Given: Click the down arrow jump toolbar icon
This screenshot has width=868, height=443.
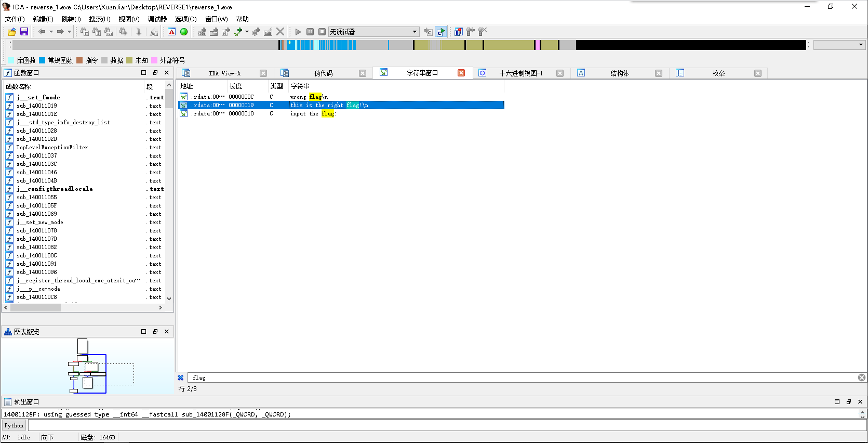Looking at the screenshot, I should pyautogui.click(x=139, y=32).
